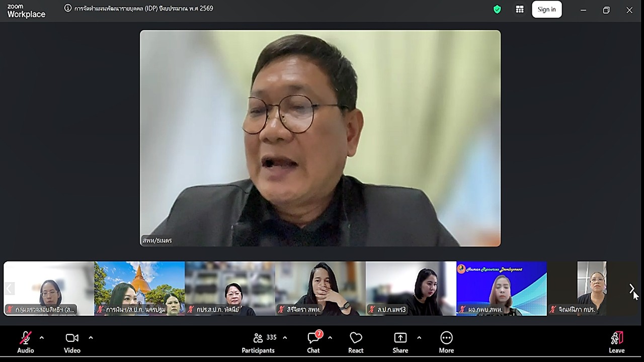Expand the Share options chevron
644x362 pixels.
[x=419, y=337]
